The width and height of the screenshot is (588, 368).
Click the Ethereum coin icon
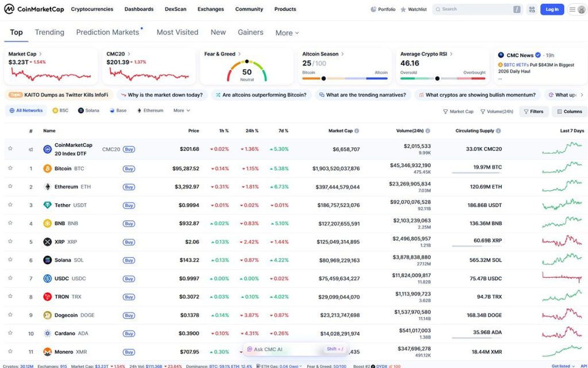[47, 187]
